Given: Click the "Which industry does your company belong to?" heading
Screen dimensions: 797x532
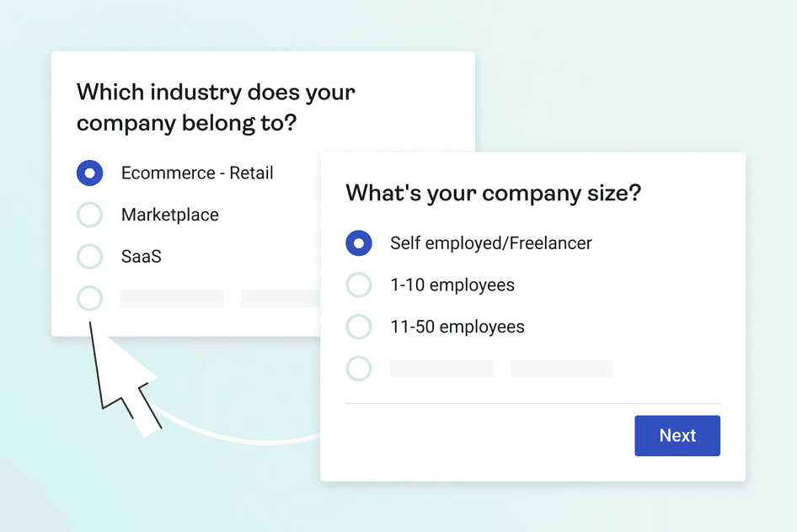Looking at the screenshot, I should [216, 107].
